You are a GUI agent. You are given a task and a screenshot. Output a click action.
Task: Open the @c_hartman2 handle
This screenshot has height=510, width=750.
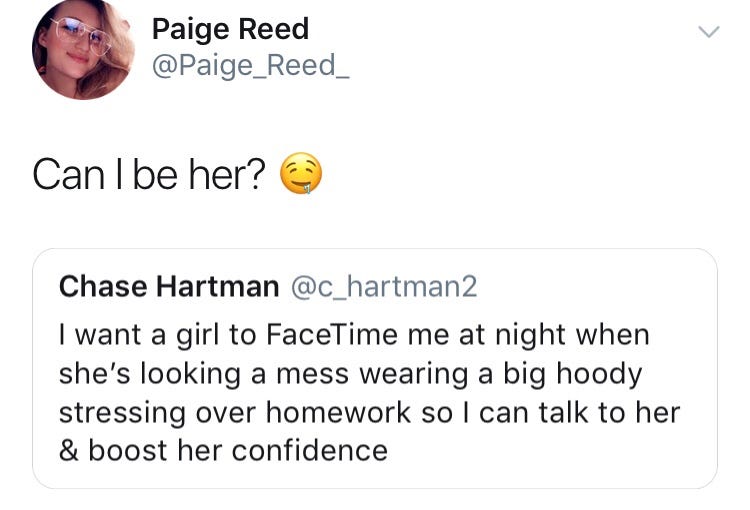point(384,287)
